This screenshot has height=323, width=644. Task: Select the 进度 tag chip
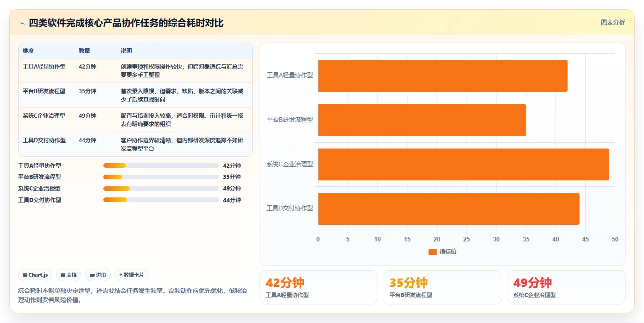coord(98,275)
